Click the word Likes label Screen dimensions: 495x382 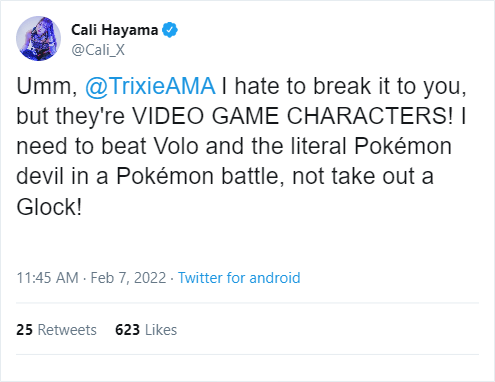click(x=161, y=330)
